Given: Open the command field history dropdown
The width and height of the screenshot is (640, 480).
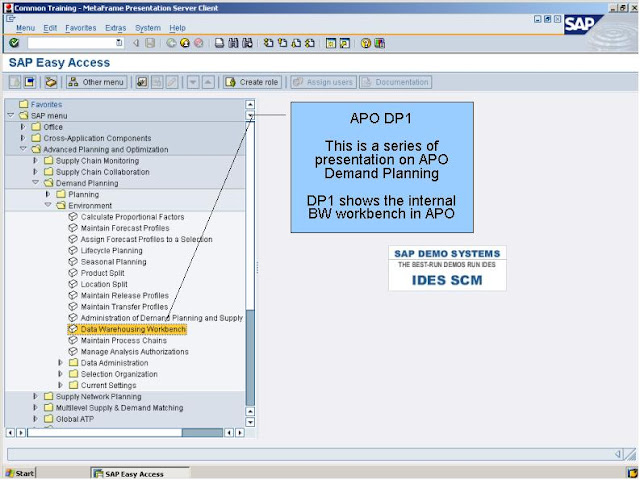Looking at the screenshot, I should pyautogui.click(x=119, y=42).
